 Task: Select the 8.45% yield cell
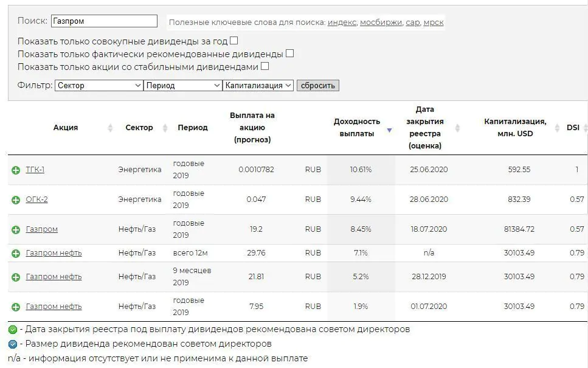pyautogui.click(x=361, y=229)
